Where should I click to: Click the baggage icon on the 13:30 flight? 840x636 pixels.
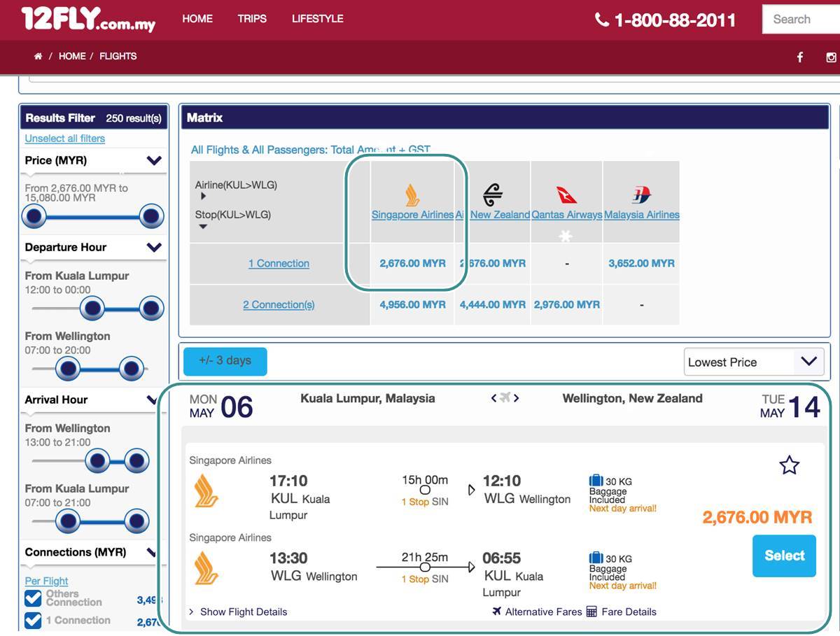click(596, 558)
